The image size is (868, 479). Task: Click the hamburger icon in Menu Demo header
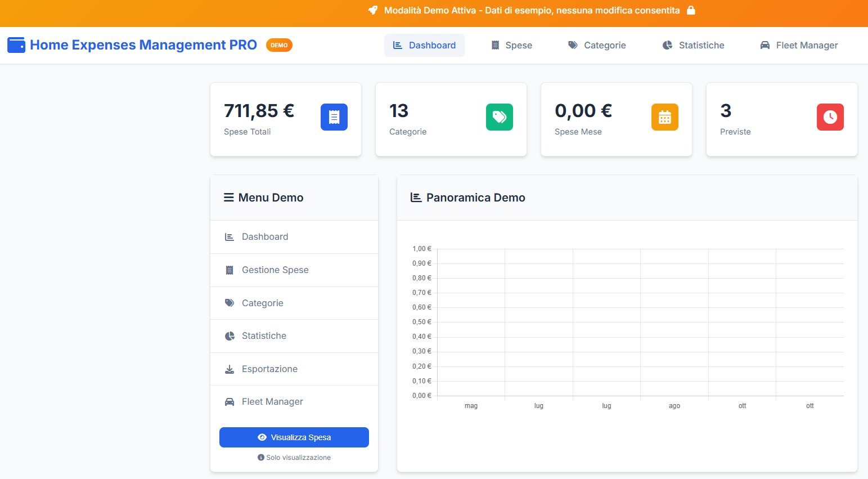228,197
